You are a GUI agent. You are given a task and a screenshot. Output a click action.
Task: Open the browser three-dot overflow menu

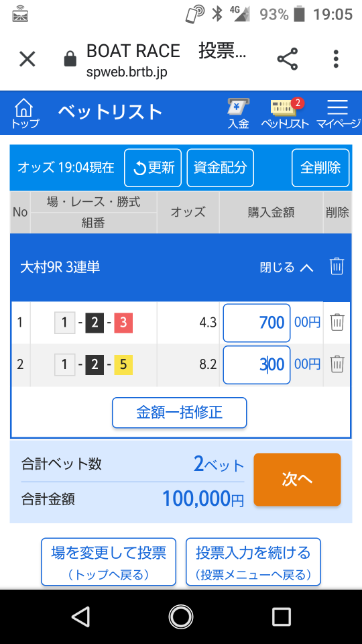click(x=336, y=59)
